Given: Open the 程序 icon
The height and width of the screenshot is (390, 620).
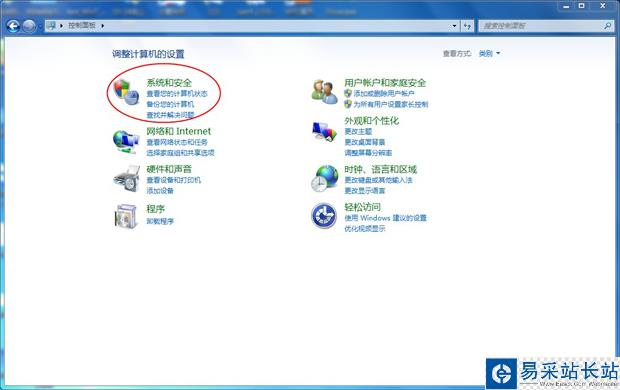Looking at the screenshot, I should click(126, 216).
